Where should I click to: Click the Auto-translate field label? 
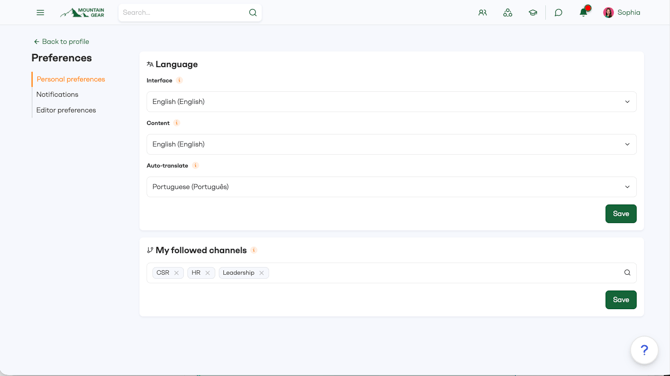pos(167,165)
